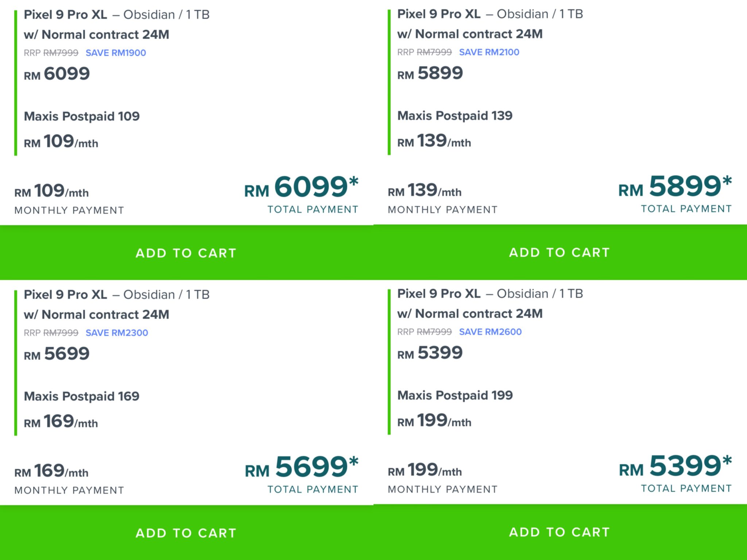
Task: Click the RM 5699 device price in card
Action: point(57,354)
